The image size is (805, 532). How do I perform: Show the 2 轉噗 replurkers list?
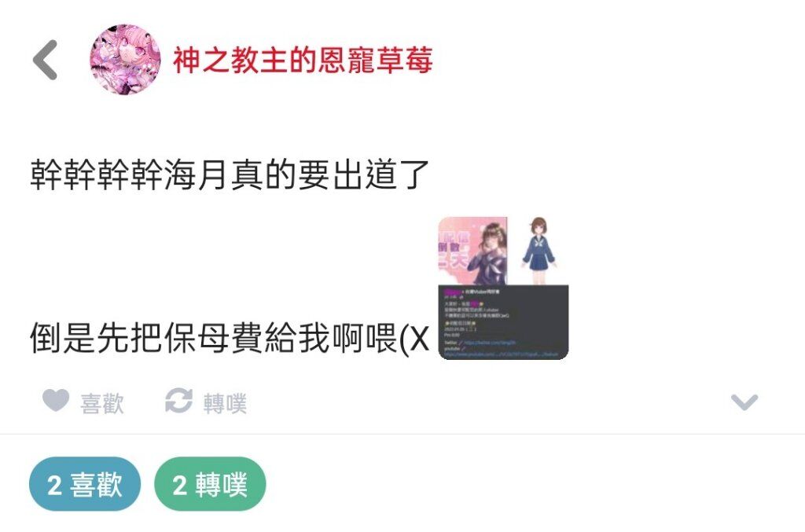click(210, 484)
